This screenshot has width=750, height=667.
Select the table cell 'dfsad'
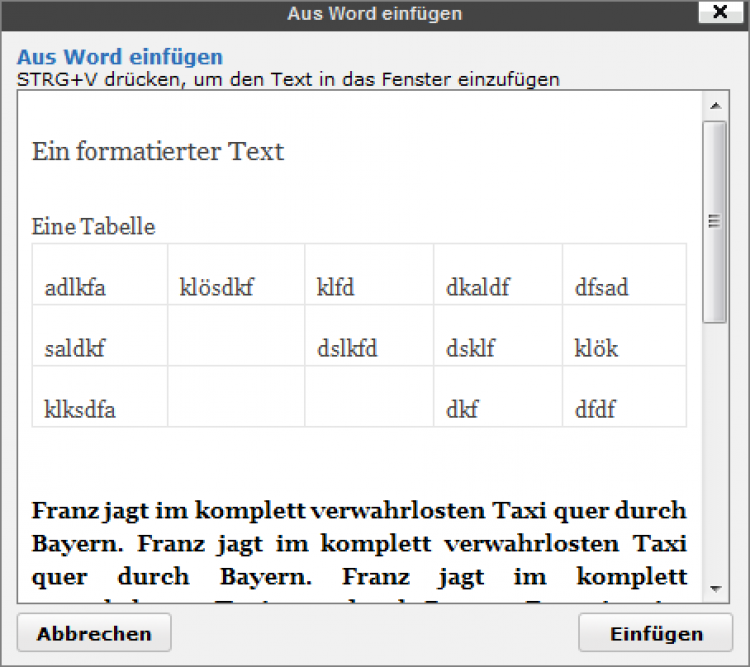pos(602,289)
